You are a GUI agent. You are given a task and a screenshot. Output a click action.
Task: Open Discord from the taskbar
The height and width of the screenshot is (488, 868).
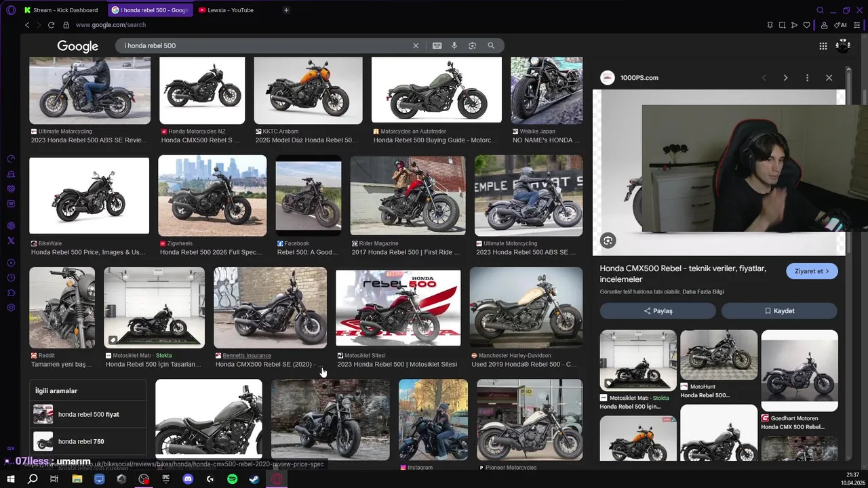188,479
